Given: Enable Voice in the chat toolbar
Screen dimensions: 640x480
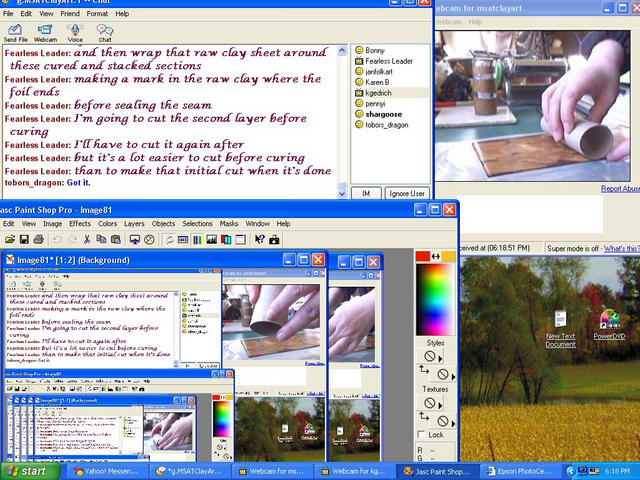Looking at the screenshot, I should coord(75,33).
